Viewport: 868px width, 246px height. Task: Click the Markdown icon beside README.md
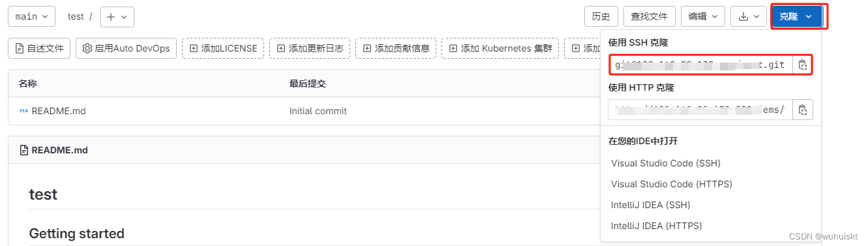click(x=23, y=111)
